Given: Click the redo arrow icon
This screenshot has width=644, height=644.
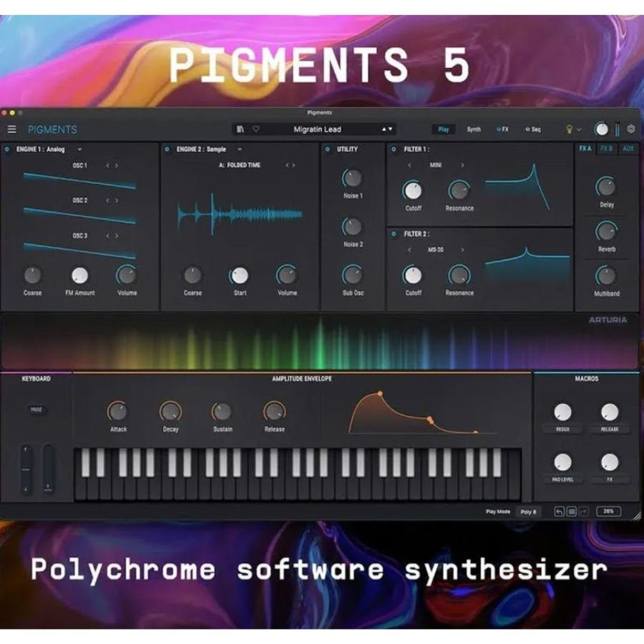Looking at the screenshot, I should click(583, 512).
